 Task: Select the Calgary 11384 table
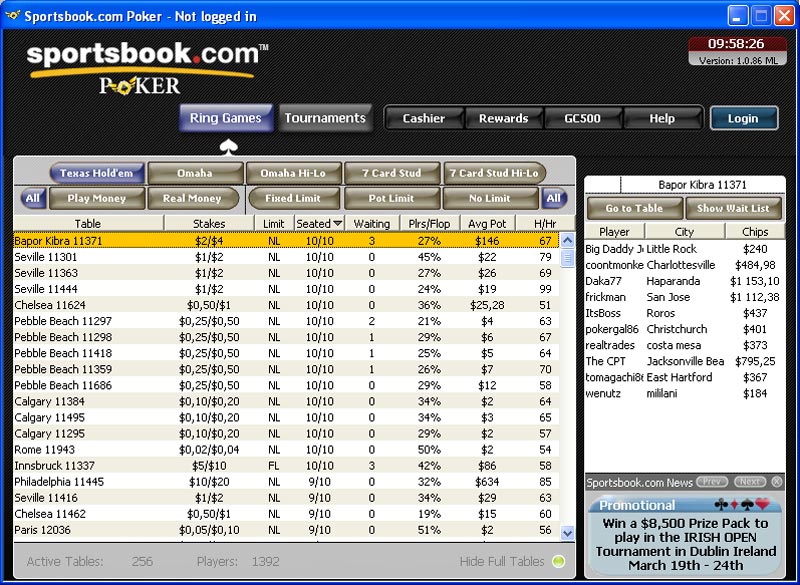point(286,401)
